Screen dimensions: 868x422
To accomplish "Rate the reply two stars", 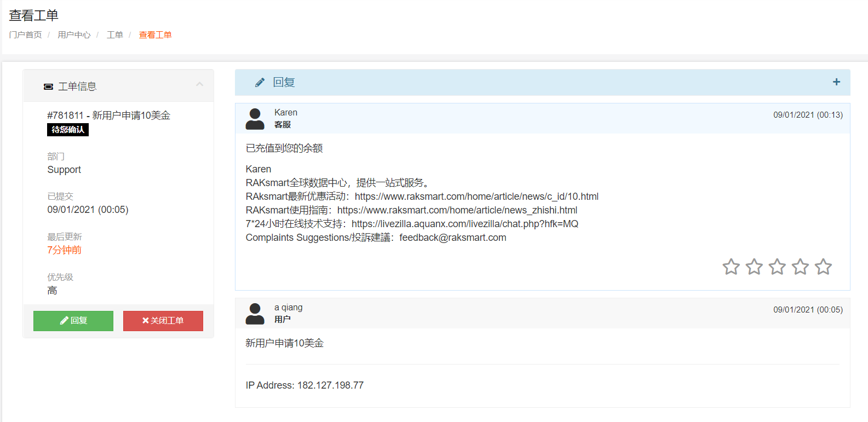I will 754,267.
